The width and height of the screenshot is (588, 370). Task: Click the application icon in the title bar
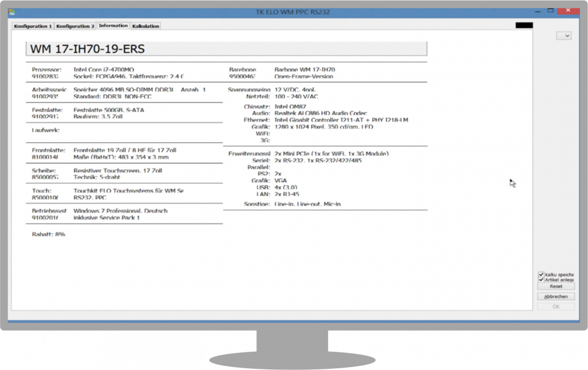click(12, 11)
